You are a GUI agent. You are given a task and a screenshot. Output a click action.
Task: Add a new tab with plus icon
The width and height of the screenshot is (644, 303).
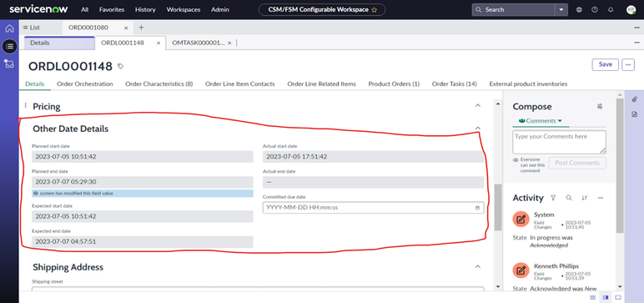click(x=141, y=28)
